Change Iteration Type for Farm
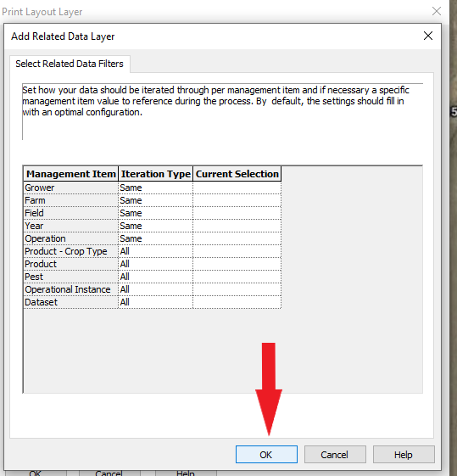 [x=155, y=200]
